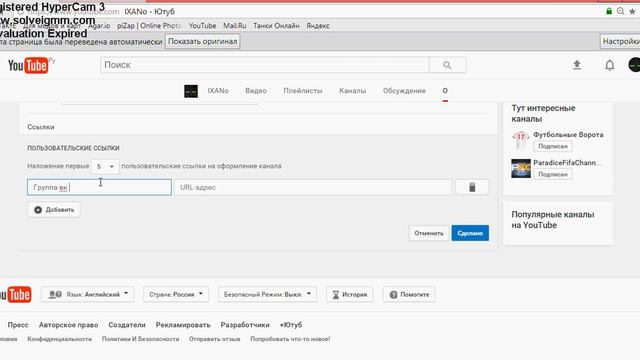Click the Политики И Безопасности footer link
Viewport: 640px width, 360px height.
[x=140, y=339]
